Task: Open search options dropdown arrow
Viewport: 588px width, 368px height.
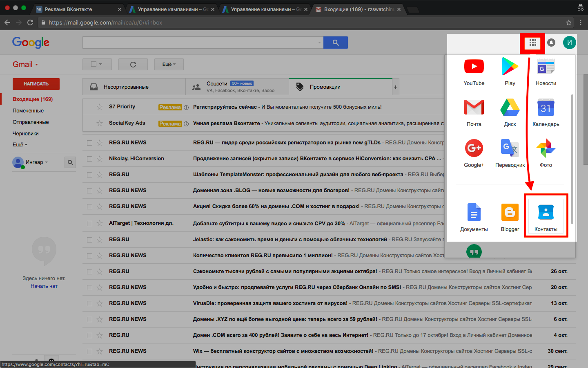Action: 319,43
